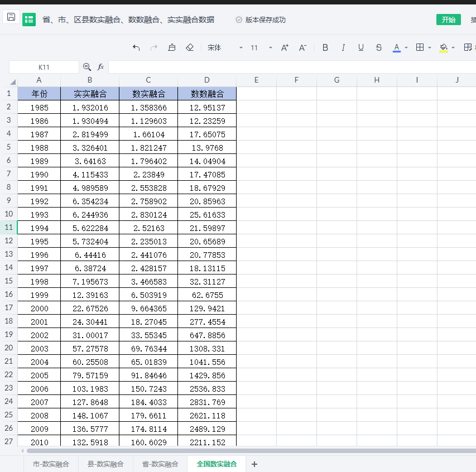Screen dimensions: 476x472
Task: Switch to the 市-数实融合 sheet tab
Action: point(51,464)
